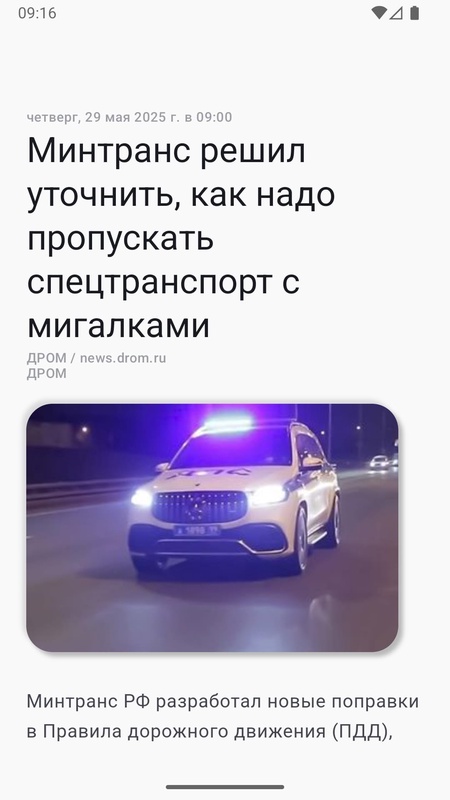Tap the battery status icon
This screenshot has width=450, height=800.
[414, 13]
